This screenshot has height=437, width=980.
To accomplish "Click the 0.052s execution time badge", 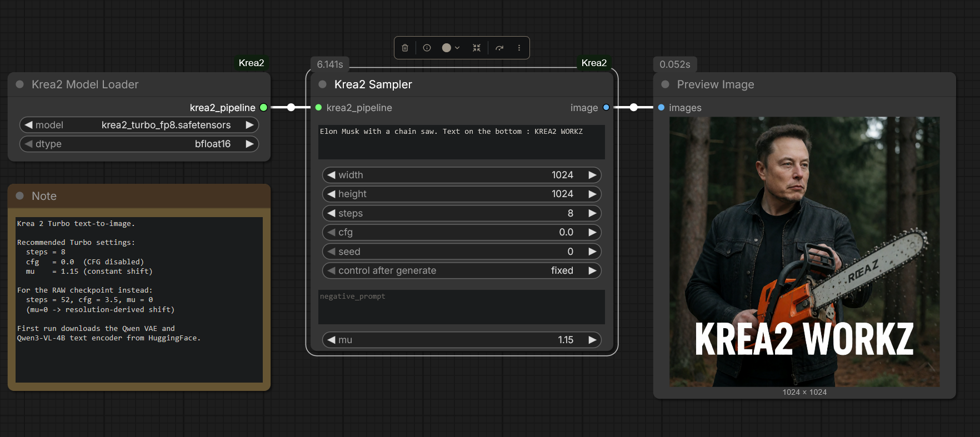I will click(675, 64).
